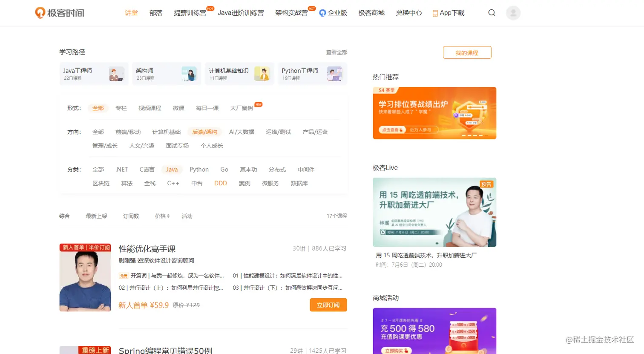The width and height of the screenshot is (644, 354).
Task: Open 企业版 from the top navigation
Action: coord(333,13)
